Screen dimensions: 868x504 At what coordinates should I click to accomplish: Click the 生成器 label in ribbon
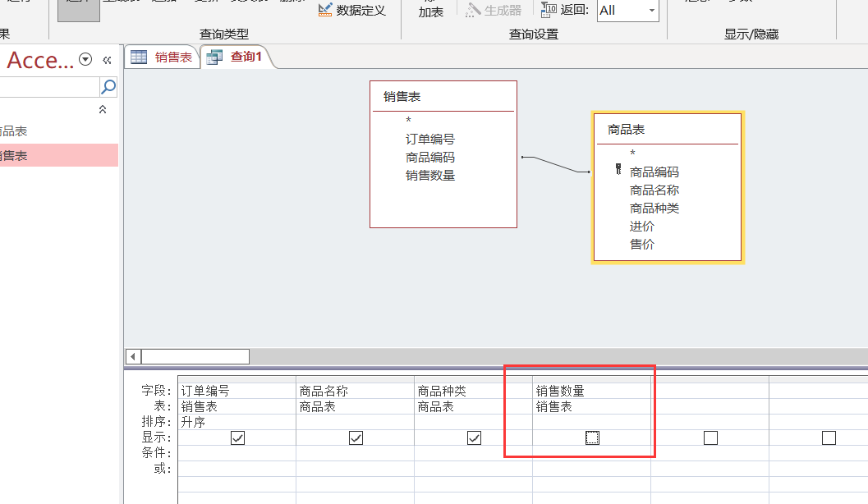503,10
